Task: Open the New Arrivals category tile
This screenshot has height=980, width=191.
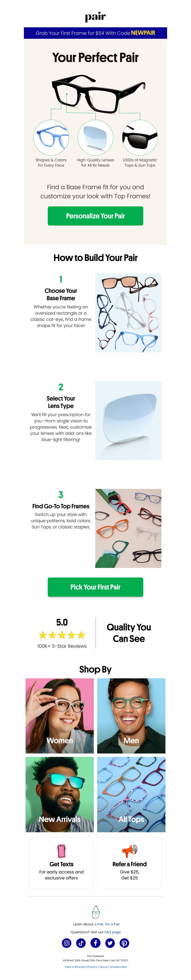Action: [60, 794]
